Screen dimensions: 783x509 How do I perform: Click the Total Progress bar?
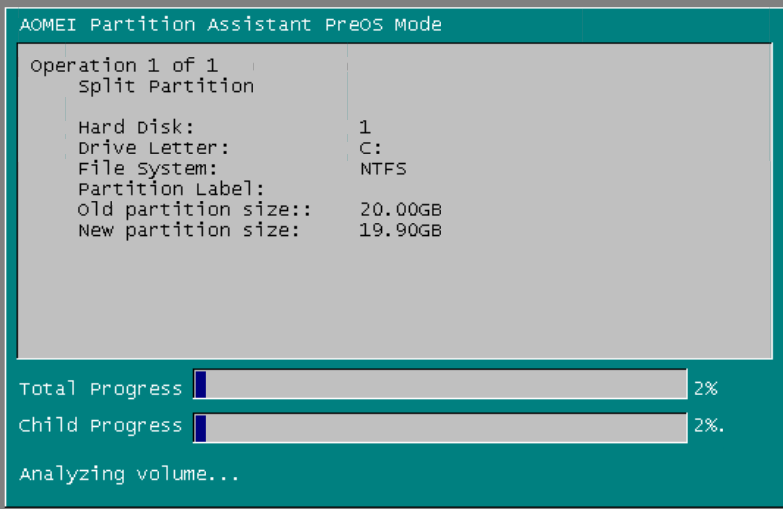pyautogui.click(x=440, y=384)
